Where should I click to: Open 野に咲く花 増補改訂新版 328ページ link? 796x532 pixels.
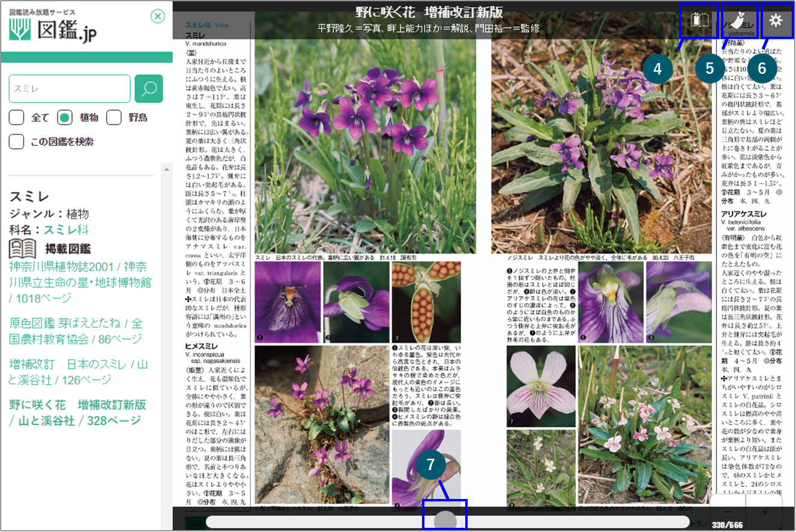click(x=78, y=413)
